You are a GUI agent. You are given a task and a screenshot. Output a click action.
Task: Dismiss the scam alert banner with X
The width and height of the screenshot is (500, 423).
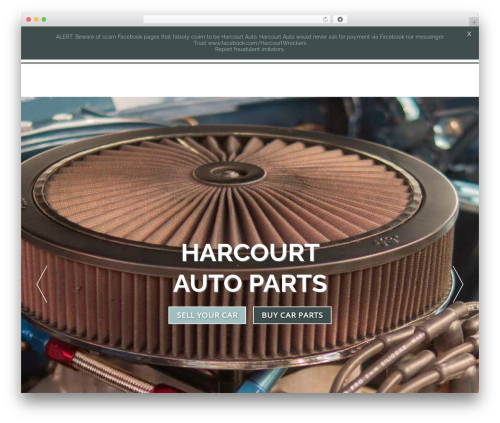[x=469, y=34]
